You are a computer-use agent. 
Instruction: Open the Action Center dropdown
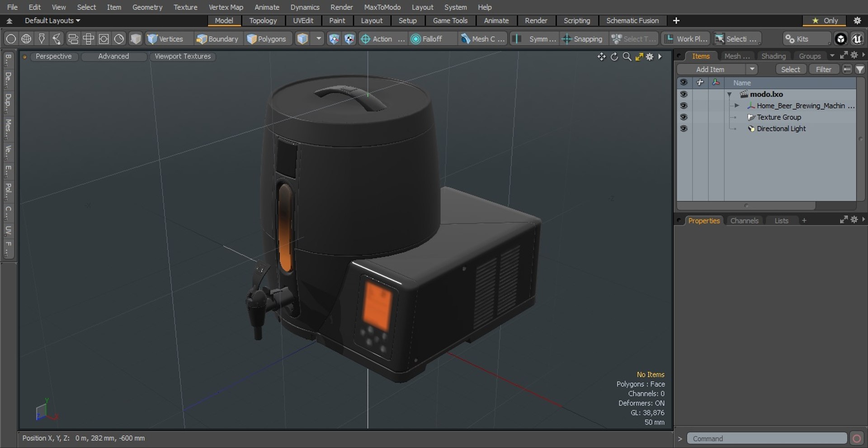pos(382,39)
